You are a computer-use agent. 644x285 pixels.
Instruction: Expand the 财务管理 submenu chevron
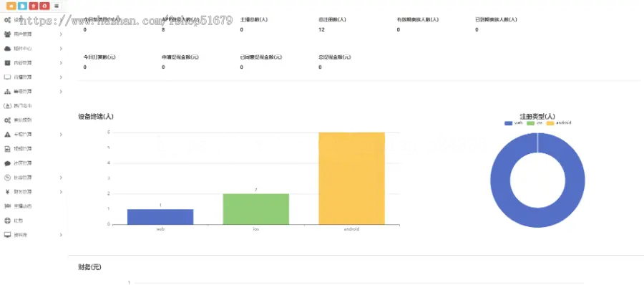pos(61,192)
